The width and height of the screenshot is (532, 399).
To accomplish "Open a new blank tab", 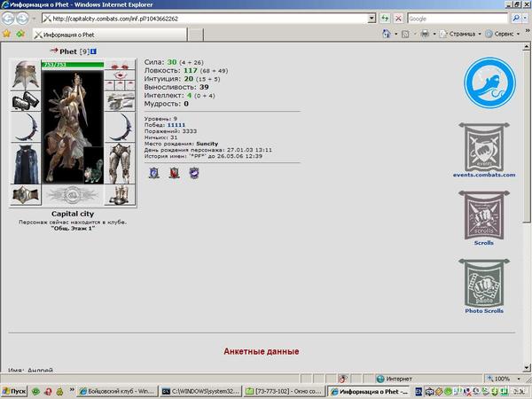I will tap(195, 35).
